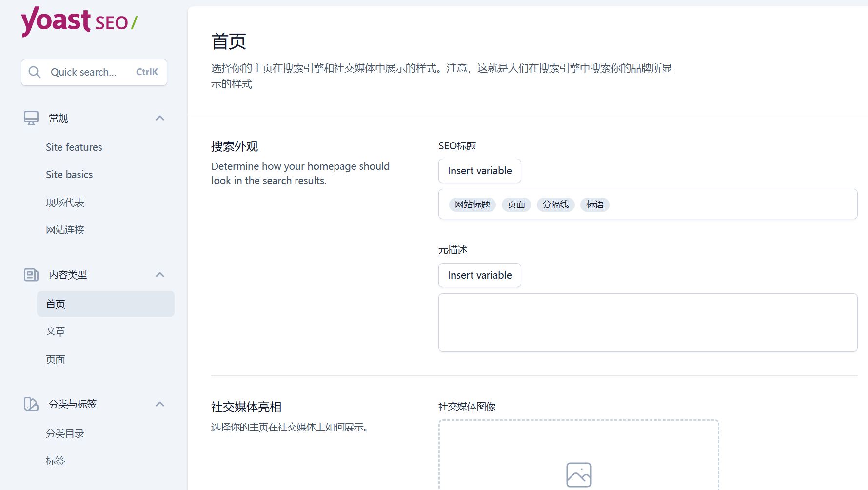Collapse the 常规 section chevron
This screenshot has width=868, height=490.
pyautogui.click(x=160, y=118)
